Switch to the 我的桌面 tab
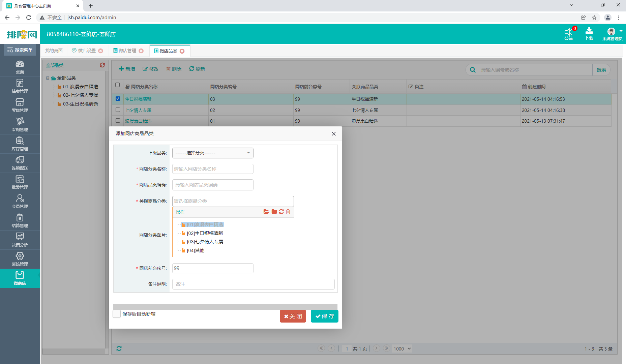Screen dimensions: 626x364 [54, 51]
